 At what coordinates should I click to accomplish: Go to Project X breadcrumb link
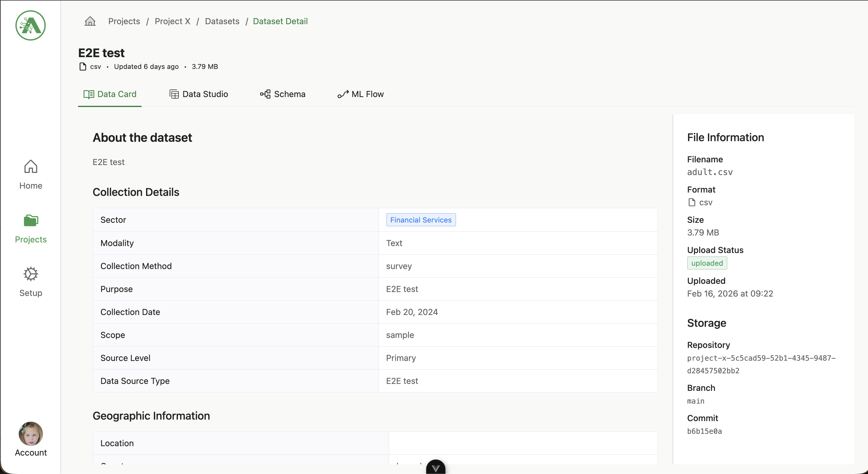click(172, 21)
